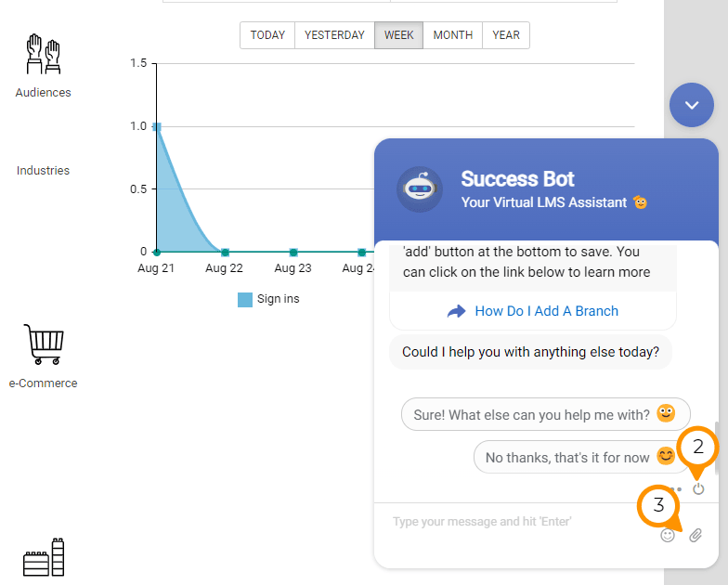Collapse the chat widget with chevron button
728x585 pixels.
(x=691, y=105)
